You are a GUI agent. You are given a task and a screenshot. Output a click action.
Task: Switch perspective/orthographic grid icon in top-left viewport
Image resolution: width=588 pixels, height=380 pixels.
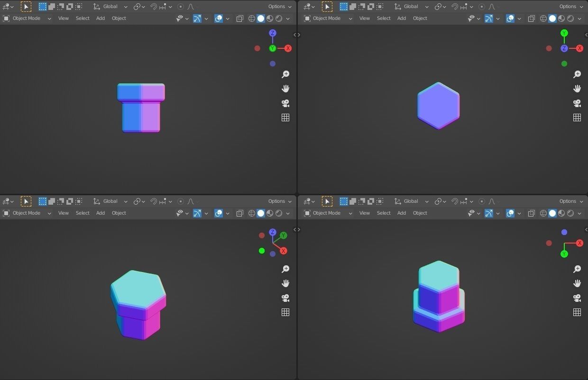pyautogui.click(x=285, y=118)
